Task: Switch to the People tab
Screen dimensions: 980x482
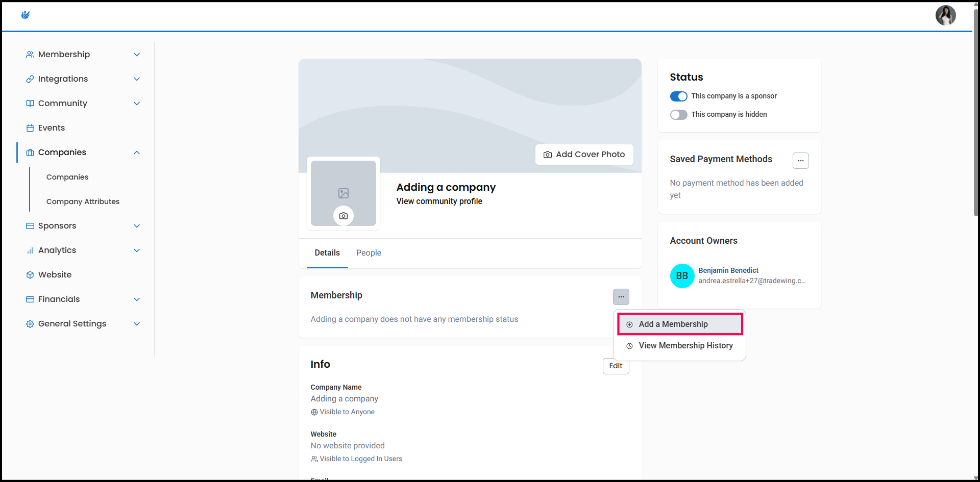Action: pyautogui.click(x=369, y=253)
